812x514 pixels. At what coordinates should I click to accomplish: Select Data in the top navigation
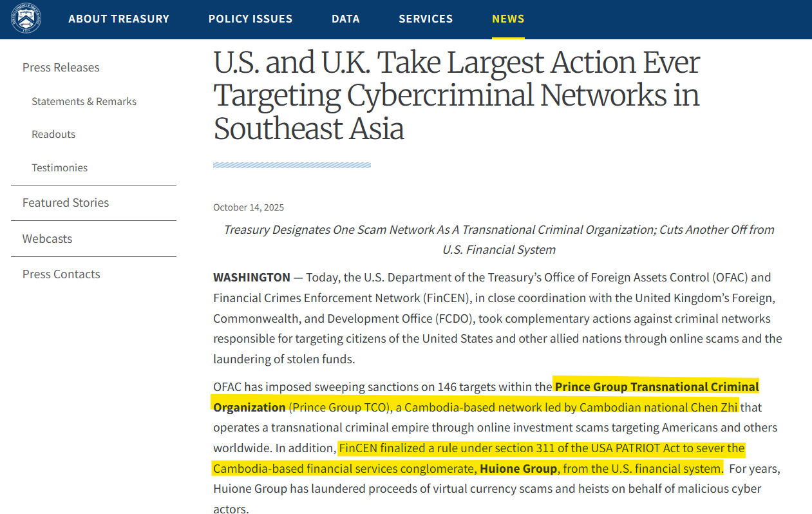345,19
